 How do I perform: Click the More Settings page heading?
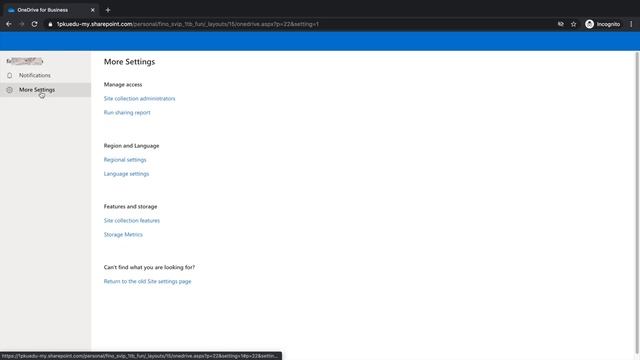[x=129, y=62]
